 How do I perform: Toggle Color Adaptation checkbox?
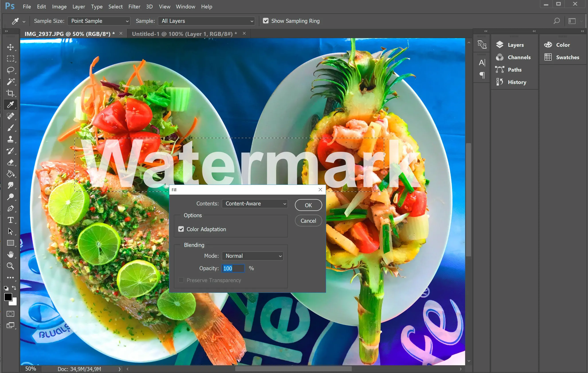click(181, 229)
